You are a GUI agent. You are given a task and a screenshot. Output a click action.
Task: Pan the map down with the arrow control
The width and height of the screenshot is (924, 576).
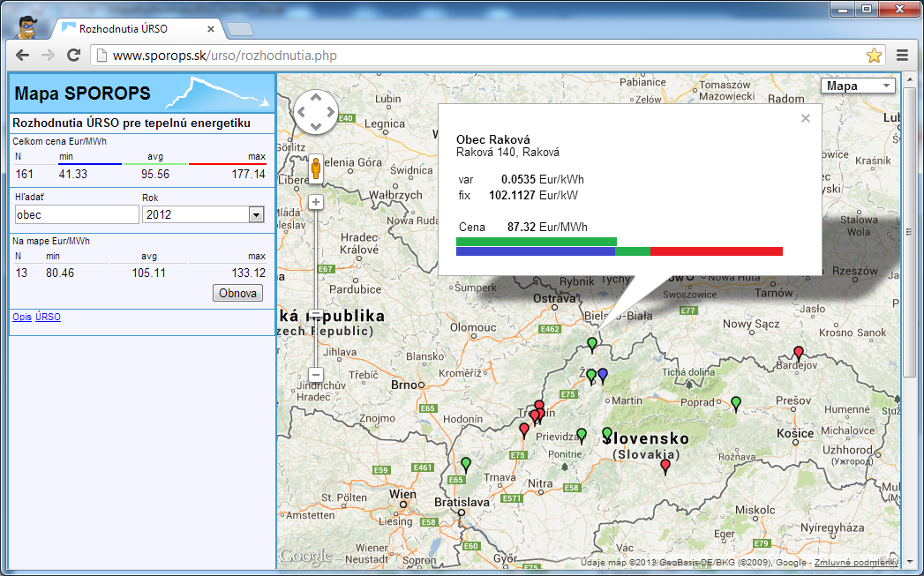pos(316,126)
